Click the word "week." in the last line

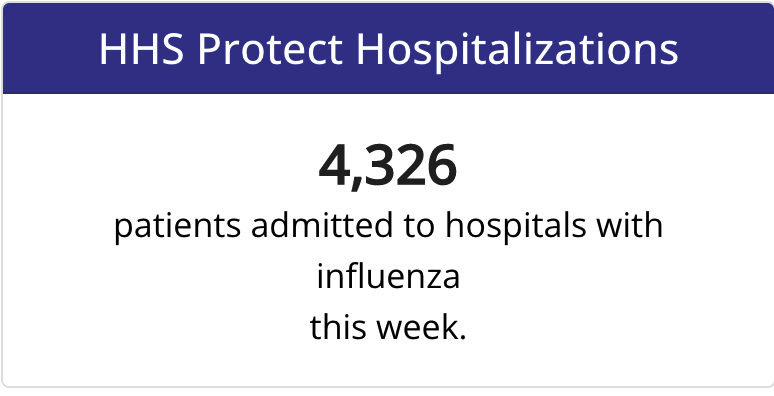pyautogui.click(x=421, y=327)
